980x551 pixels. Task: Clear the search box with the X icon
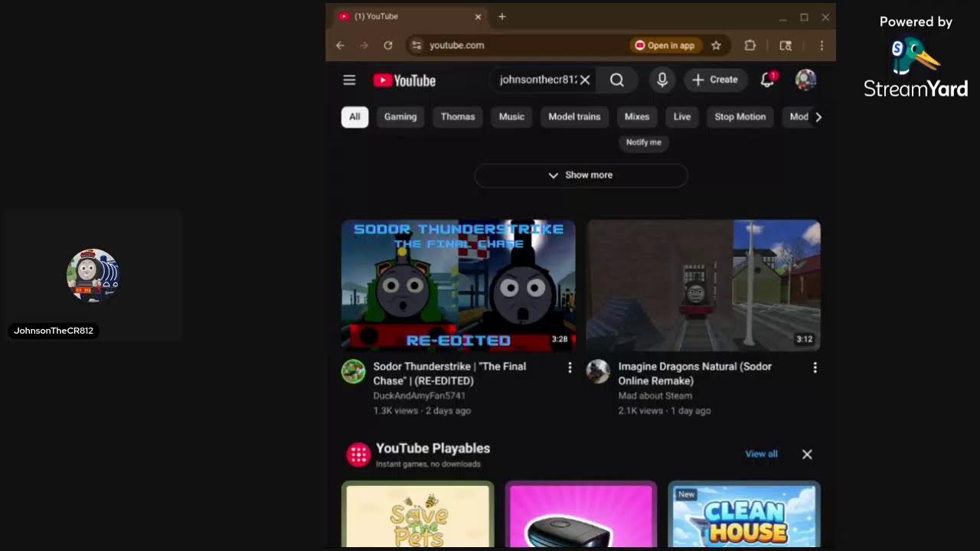[x=585, y=80]
